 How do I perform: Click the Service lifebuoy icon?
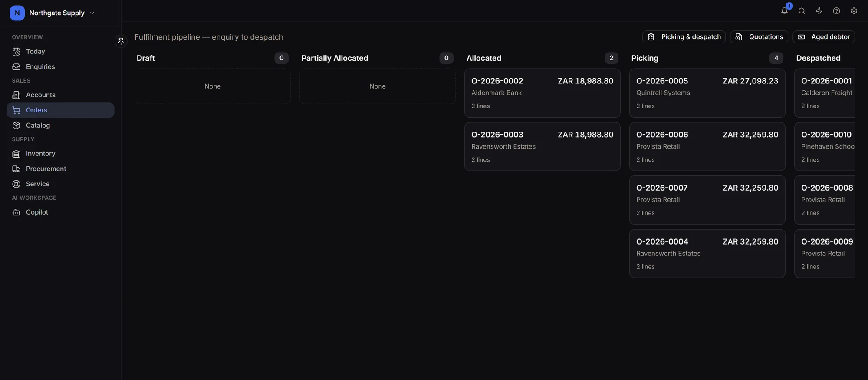click(x=16, y=184)
